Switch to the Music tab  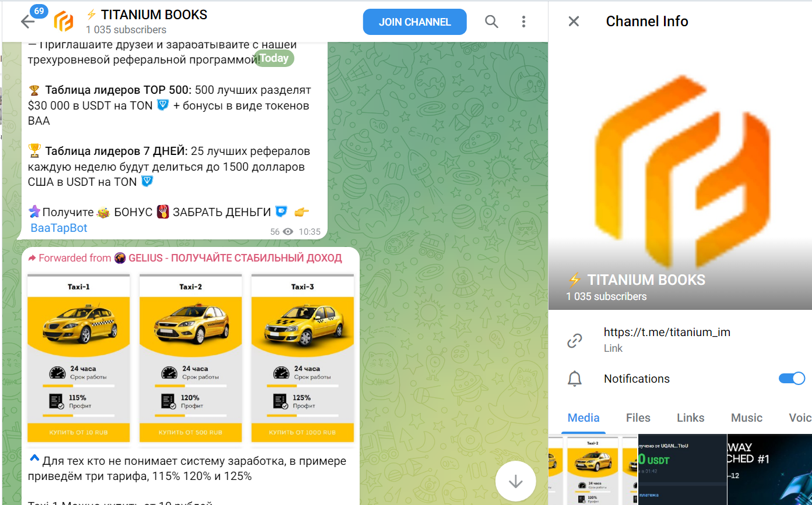click(x=747, y=418)
